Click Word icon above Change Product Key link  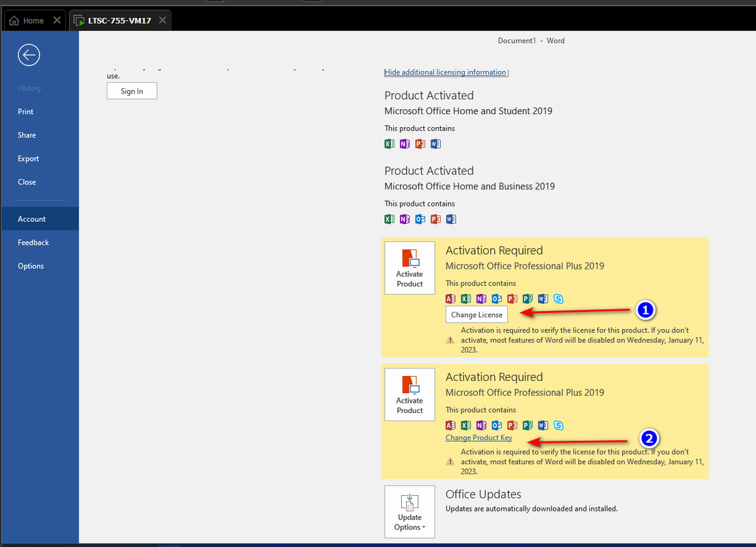(543, 425)
